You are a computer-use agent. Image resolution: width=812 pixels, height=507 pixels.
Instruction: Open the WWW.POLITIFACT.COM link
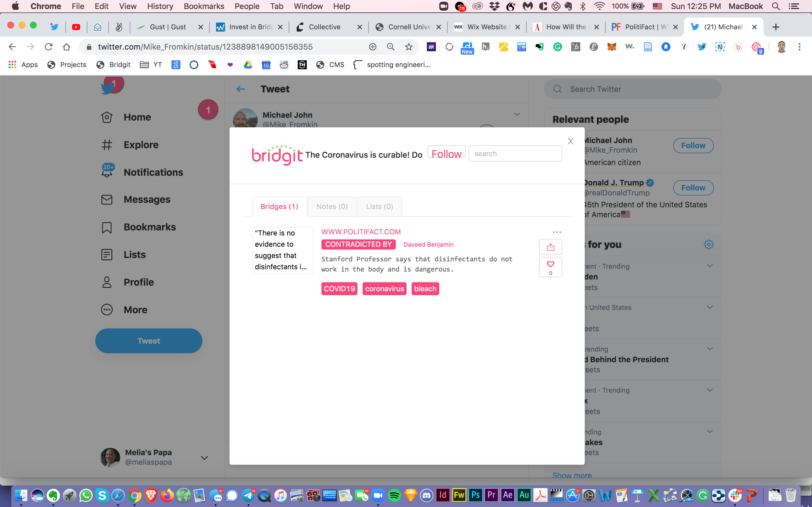(361, 232)
